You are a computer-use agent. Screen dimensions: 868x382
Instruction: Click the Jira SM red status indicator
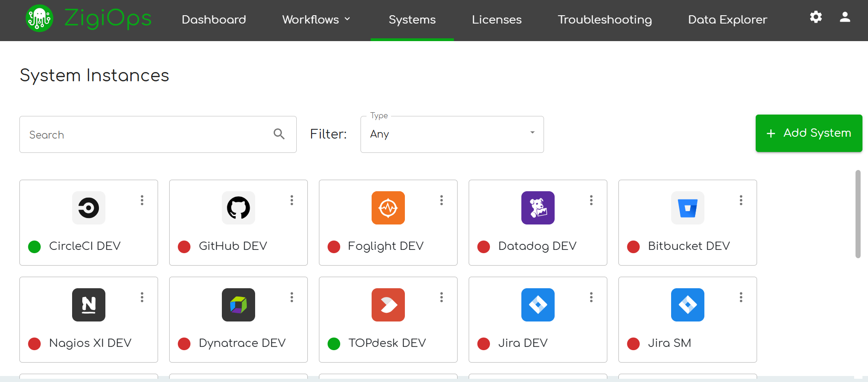tap(633, 344)
